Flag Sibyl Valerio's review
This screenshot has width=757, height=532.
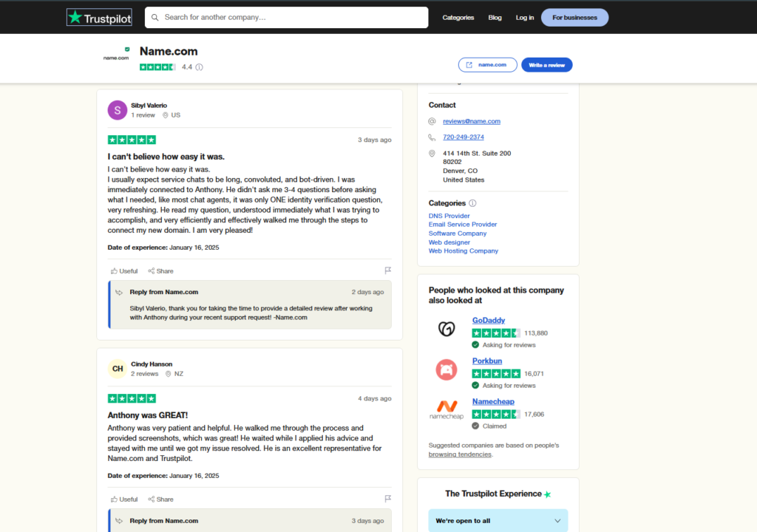[x=387, y=270]
